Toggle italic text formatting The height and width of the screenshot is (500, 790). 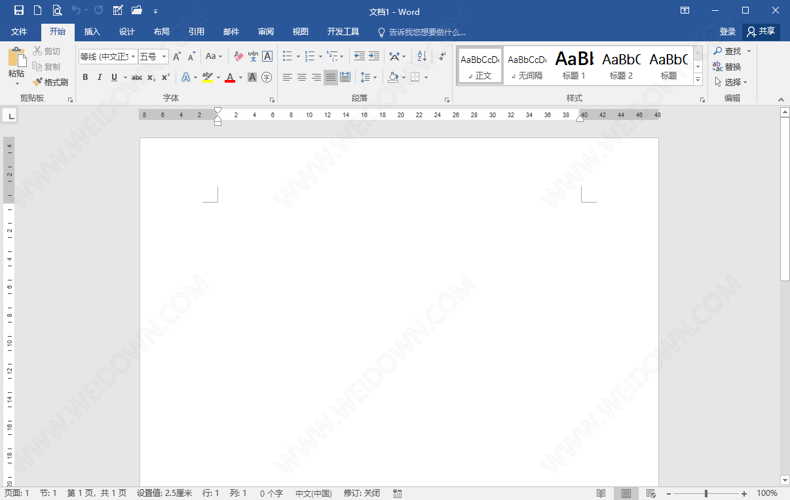(99, 77)
